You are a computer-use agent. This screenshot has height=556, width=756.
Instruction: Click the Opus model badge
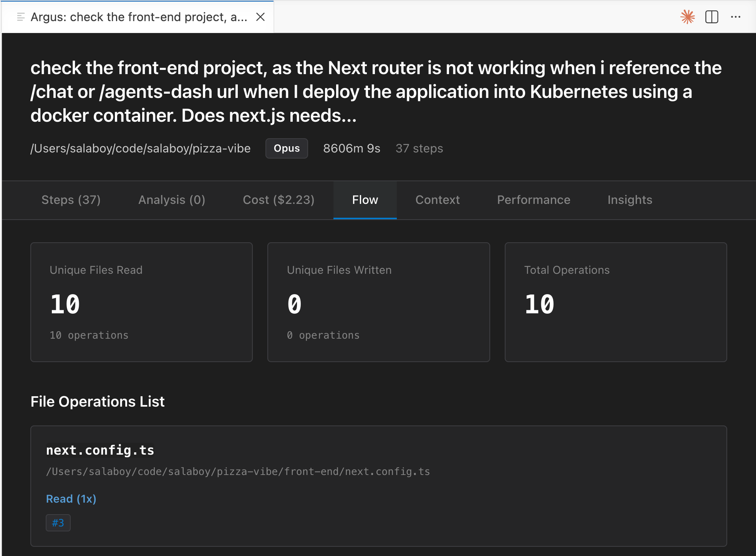point(287,148)
